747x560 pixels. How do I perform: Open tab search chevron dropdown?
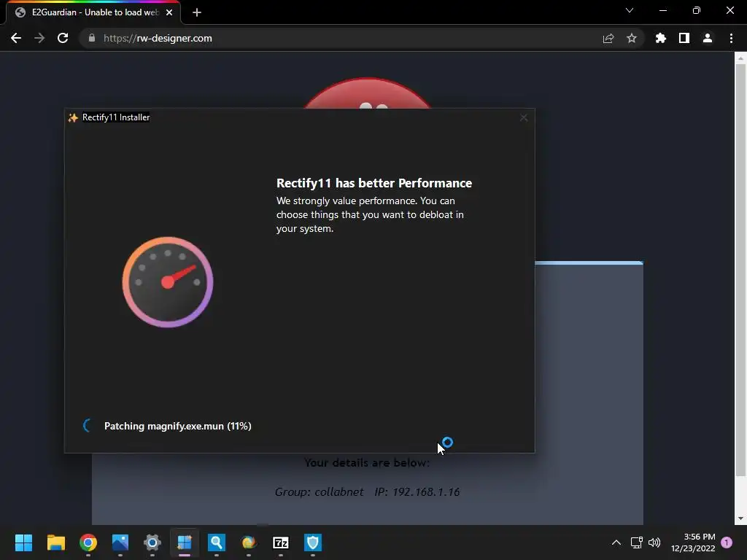(630, 10)
